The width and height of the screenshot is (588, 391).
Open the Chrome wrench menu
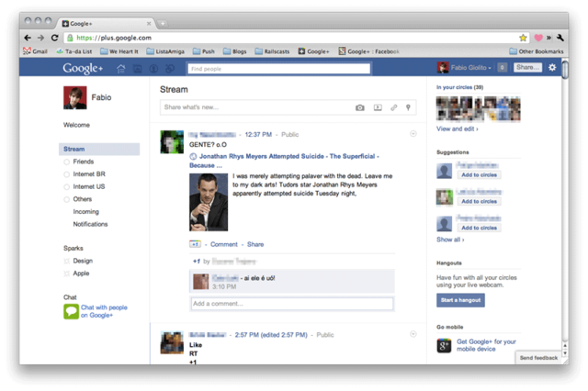click(560, 38)
